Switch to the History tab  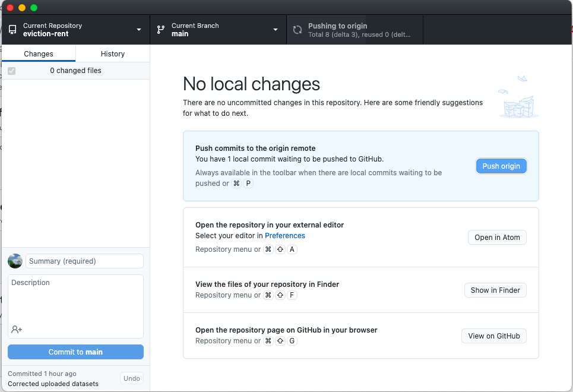(112, 53)
